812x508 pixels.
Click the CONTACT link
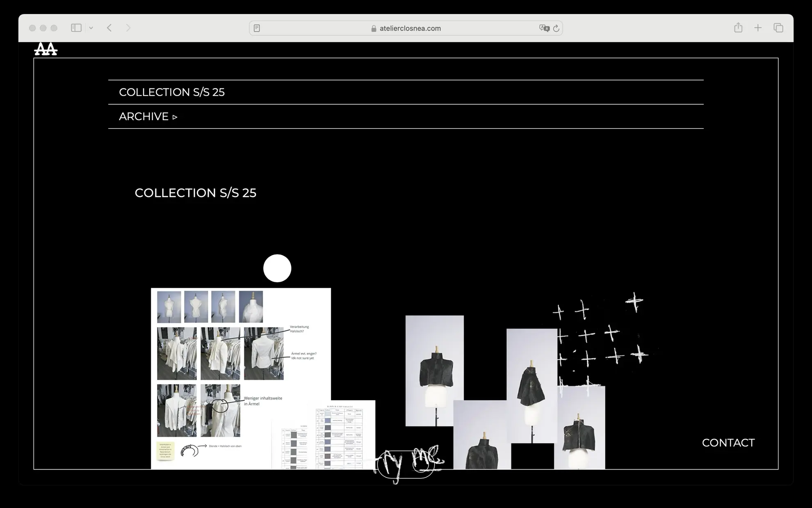[728, 443]
